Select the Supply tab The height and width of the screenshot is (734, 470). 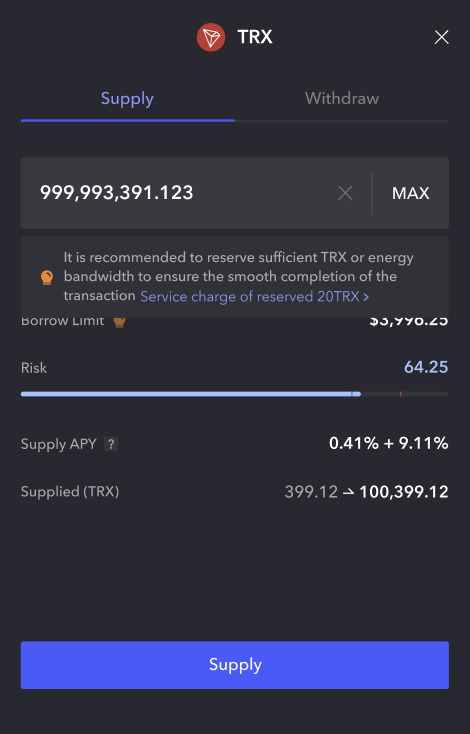point(127,98)
